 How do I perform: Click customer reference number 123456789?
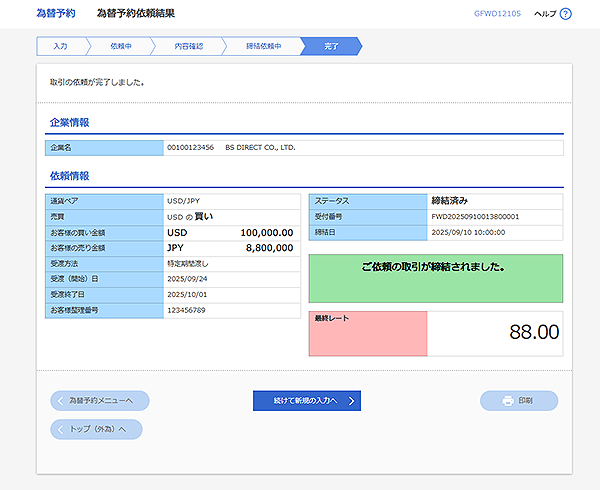pyautogui.click(x=186, y=310)
